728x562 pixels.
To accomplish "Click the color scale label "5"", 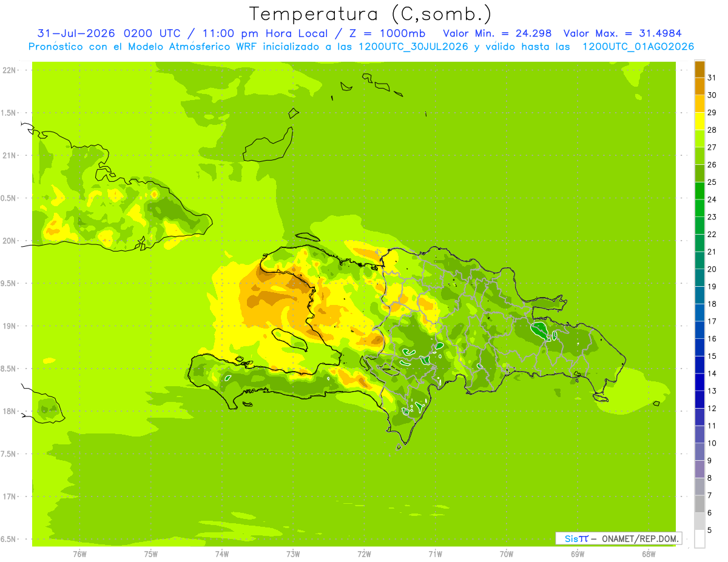I will tap(710, 530).
